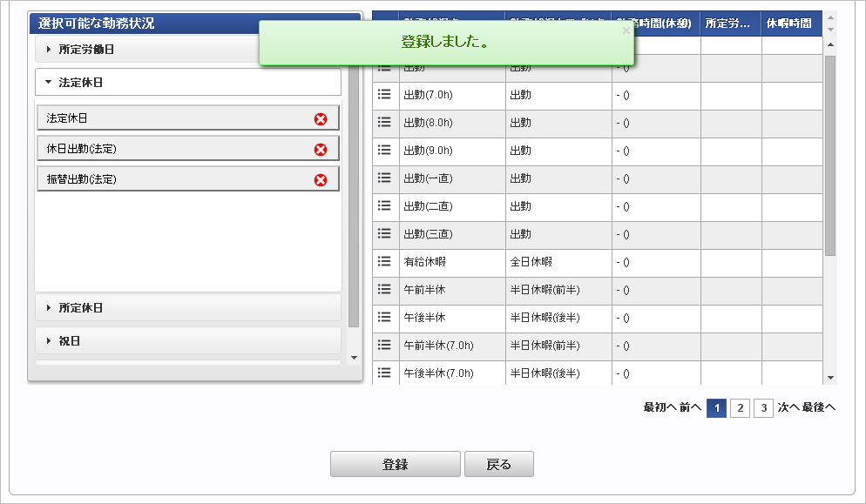Click 次へ pagination link
The width and height of the screenshot is (866, 504).
tap(788, 407)
